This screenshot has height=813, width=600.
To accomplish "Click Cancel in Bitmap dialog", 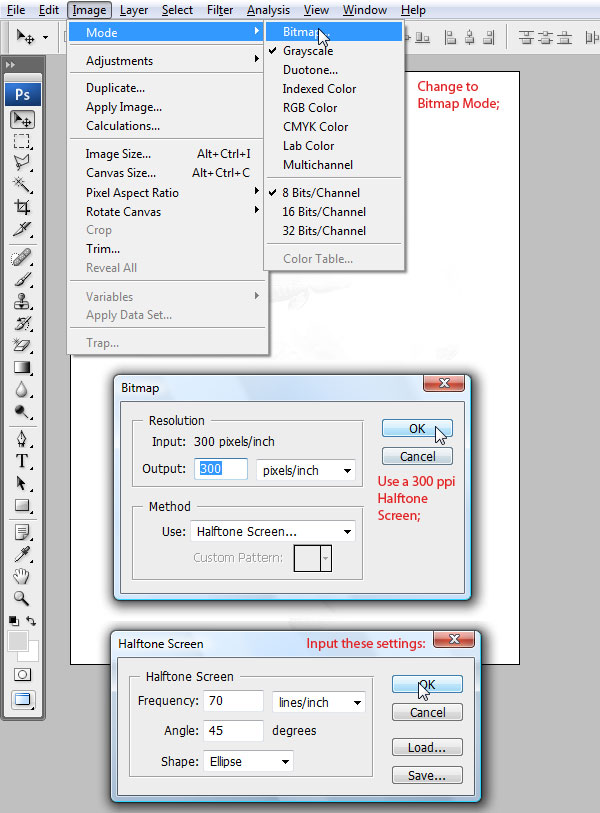I will (x=417, y=456).
